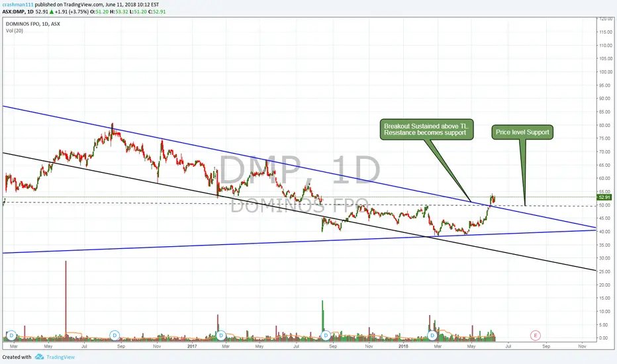
Task: Click the 60.00 price axis label
Action: (606, 178)
